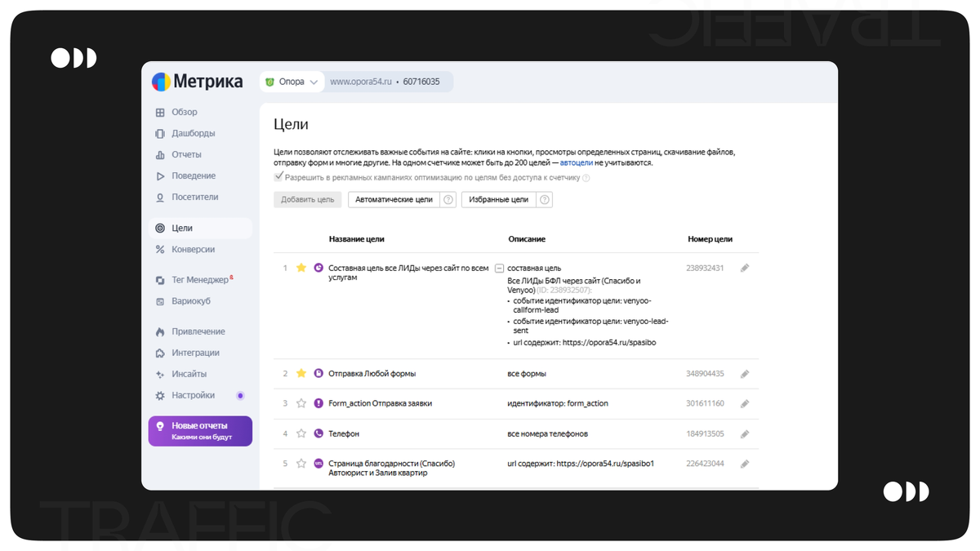Click url содержит https://opora54.ru/spasibo1 text

(x=581, y=464)
